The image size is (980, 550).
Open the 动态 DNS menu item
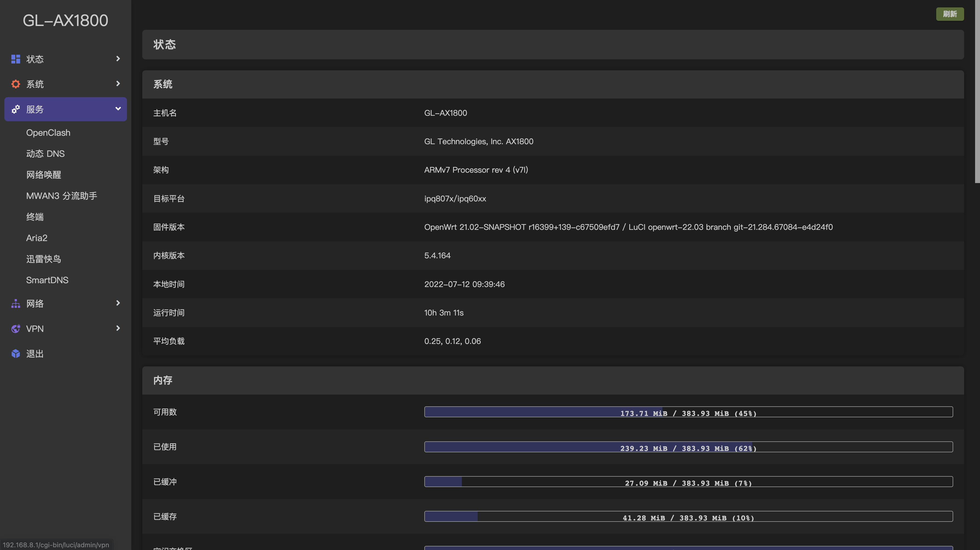coord(45,154)
